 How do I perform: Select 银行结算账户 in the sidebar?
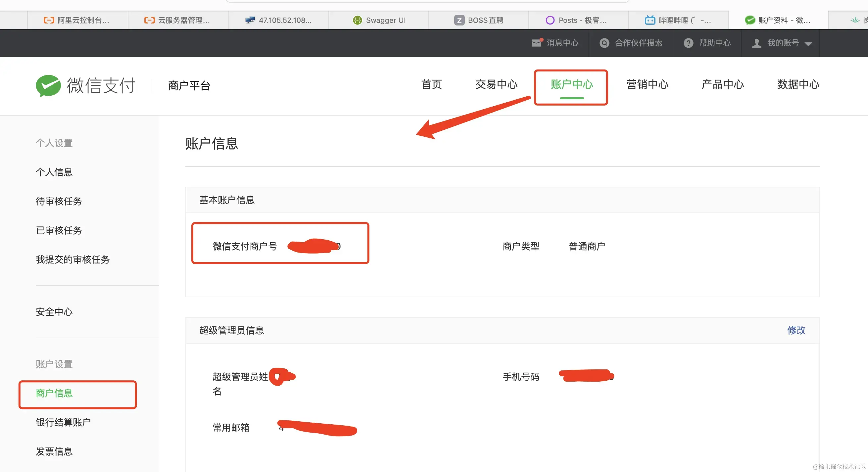point(63,422)
